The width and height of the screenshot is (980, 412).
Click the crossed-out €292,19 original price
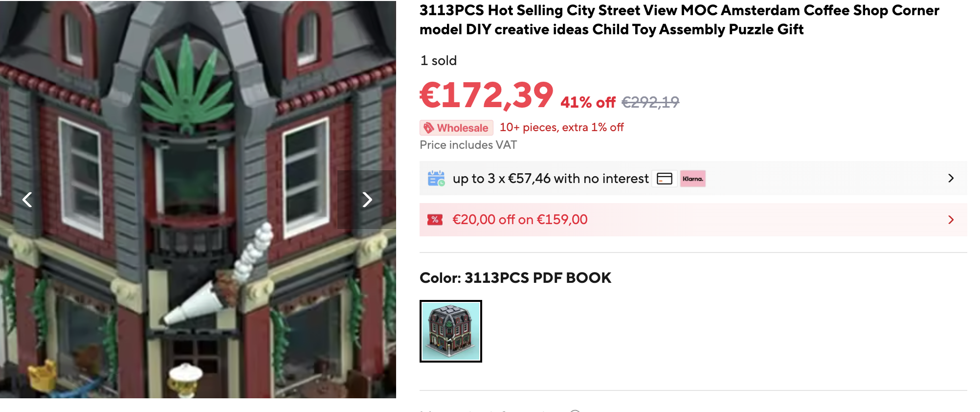pos(650,102)
